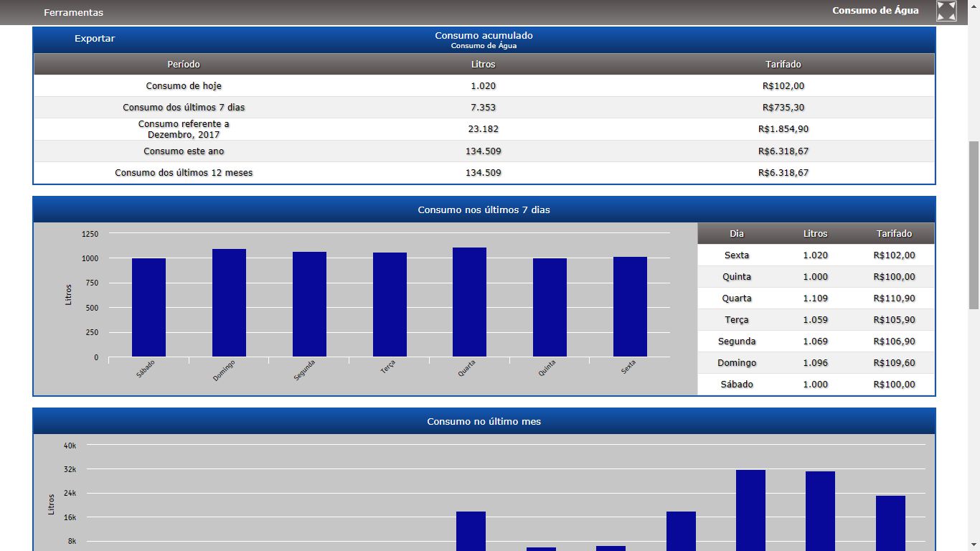Select the 1.109 liters value
Viewport: 980px width, 551px height.
tap(816, 298)
